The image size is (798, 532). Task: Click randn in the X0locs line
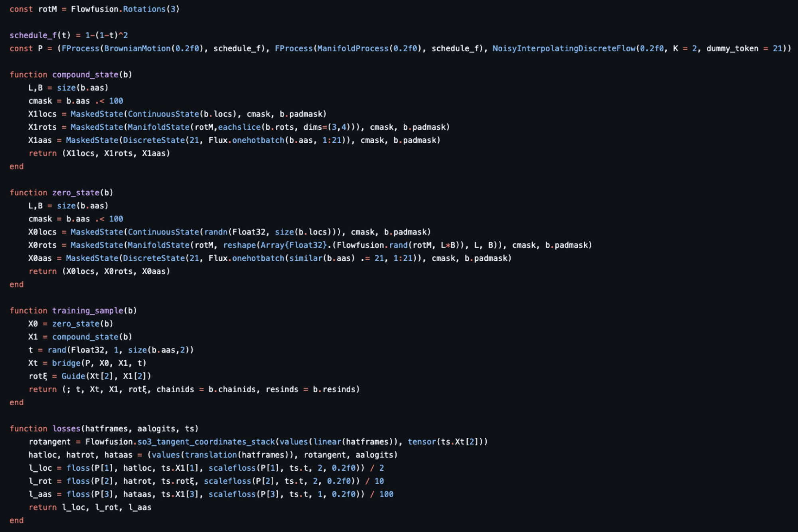216,232
